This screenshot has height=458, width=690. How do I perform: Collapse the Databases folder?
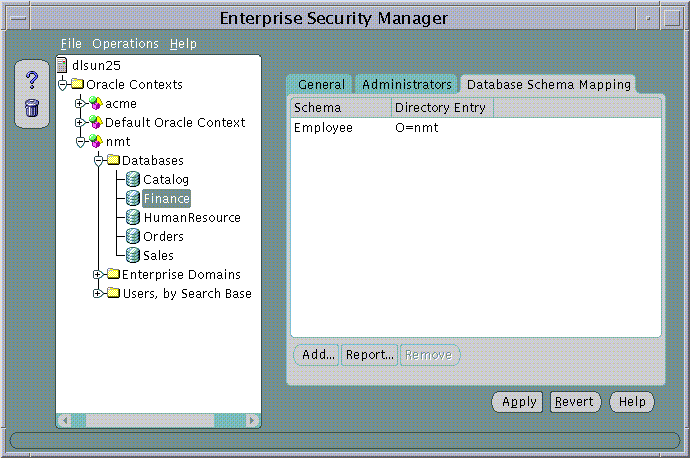click(x=98, y=161)
